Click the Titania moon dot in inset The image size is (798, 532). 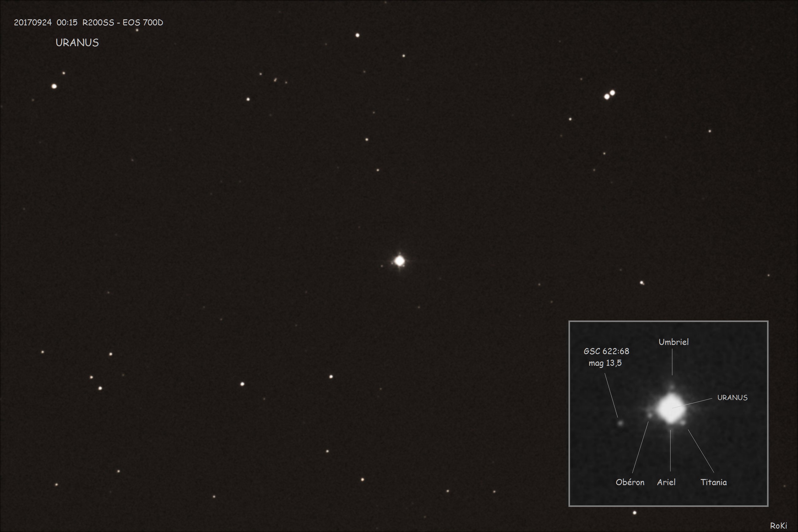tap(683, 422)
